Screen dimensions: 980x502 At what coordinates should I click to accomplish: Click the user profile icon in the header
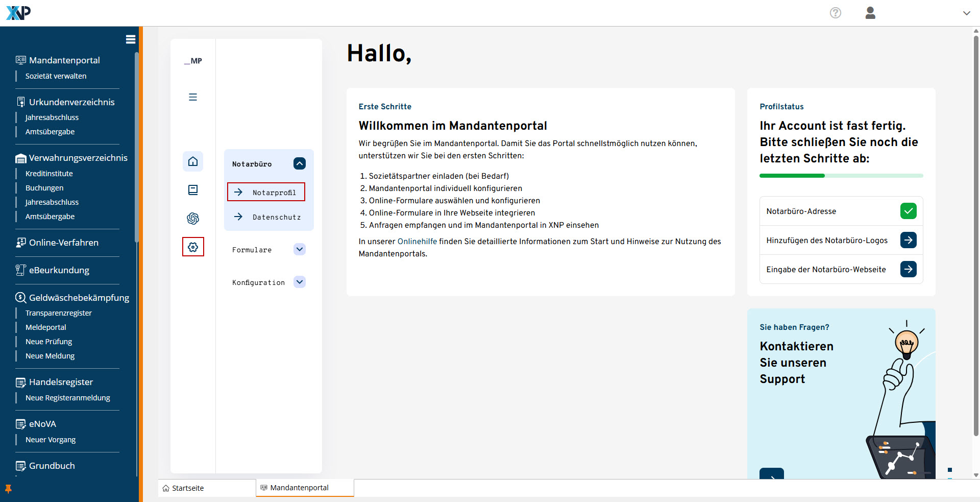coord(870,13)
